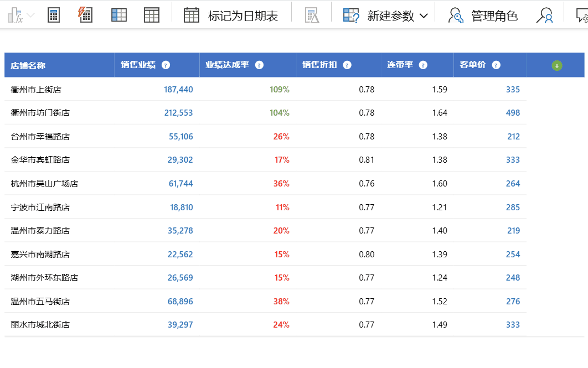Click achievement rate 38%
The image size is (588, 368).
pos(281,301)
